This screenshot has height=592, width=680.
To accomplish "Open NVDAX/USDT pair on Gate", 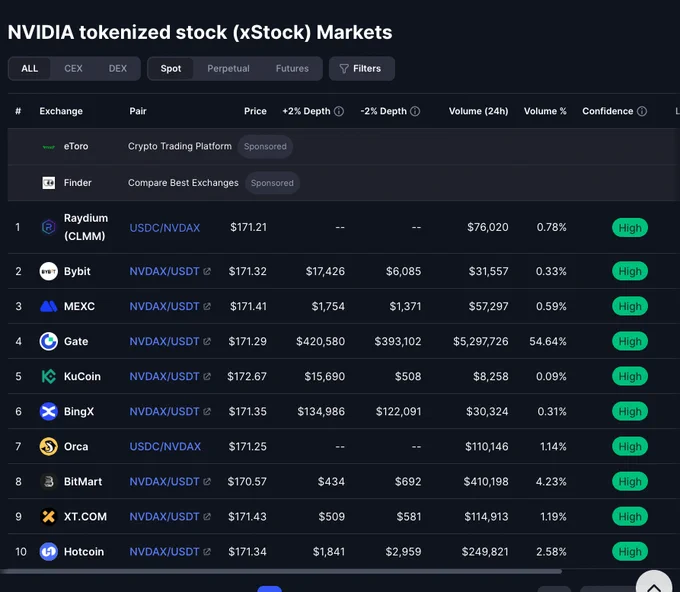I will click(164, 342).
